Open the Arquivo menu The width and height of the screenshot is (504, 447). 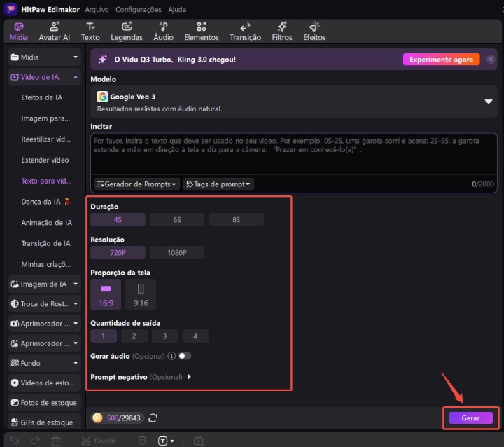97,9
